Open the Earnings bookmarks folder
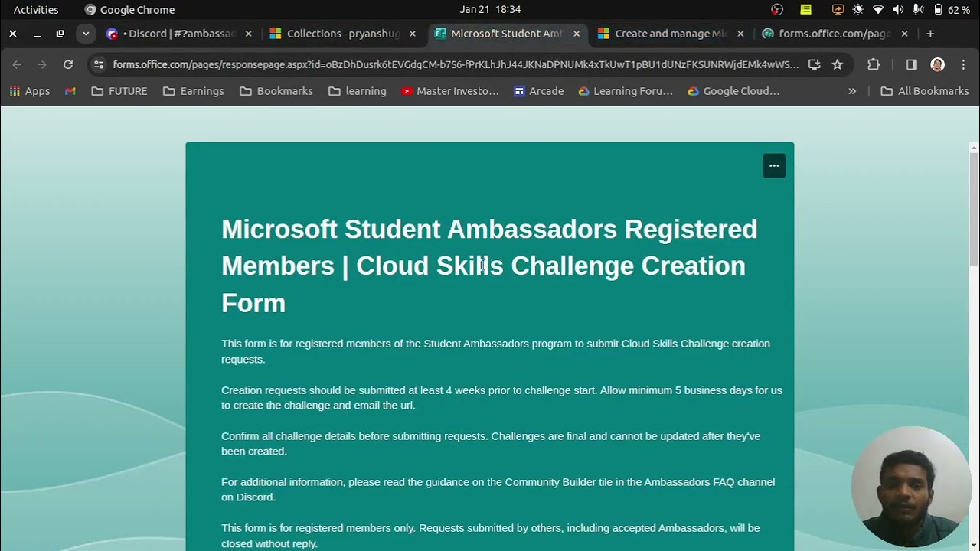Image resolution: width=980 pixels, height=551 pixels. point(194,91)
